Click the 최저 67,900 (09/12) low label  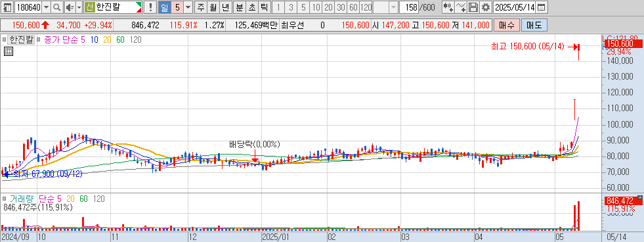(48, 174)
